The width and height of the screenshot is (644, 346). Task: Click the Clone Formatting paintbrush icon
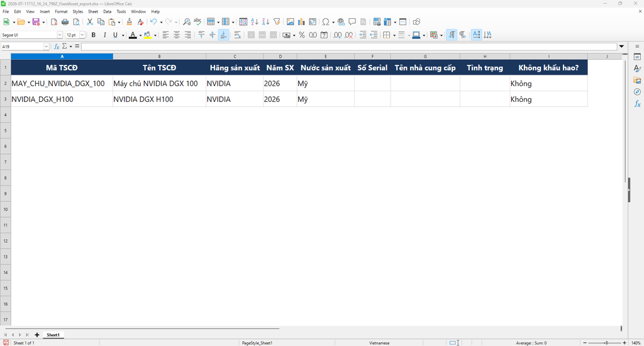130,22
